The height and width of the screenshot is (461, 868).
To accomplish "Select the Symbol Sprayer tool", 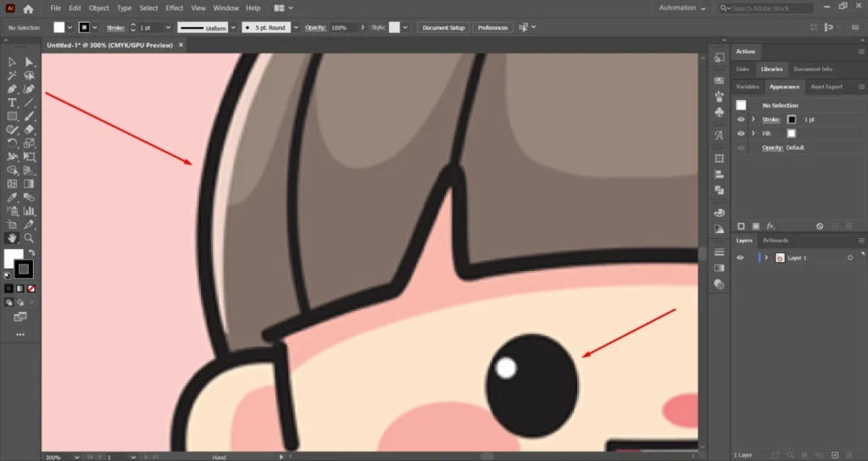I will coord(12,211).
